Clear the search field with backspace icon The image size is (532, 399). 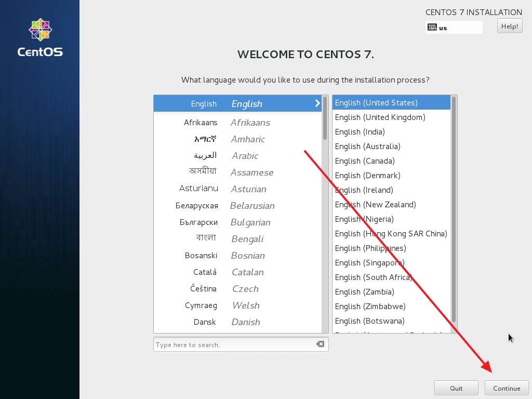point(320,344)
